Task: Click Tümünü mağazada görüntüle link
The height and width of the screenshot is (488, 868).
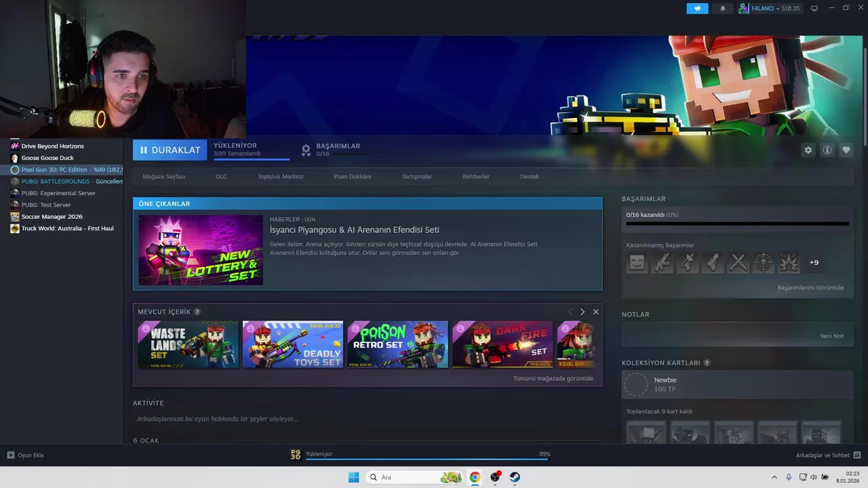Action: [x=553, y=378]
